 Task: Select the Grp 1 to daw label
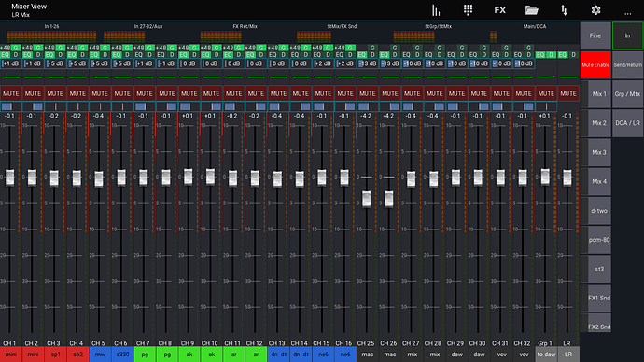(546, 355)
